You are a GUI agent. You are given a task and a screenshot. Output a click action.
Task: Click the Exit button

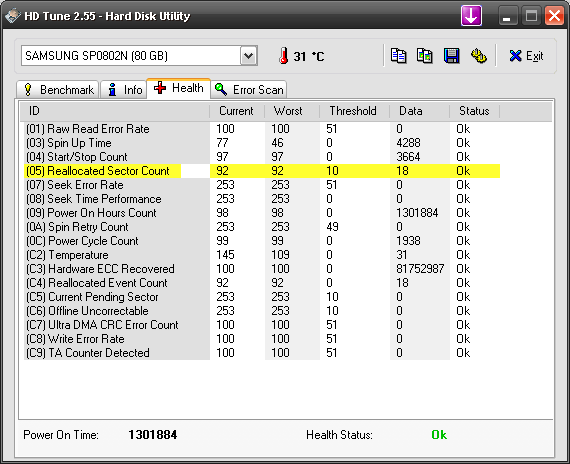[526, 56]
